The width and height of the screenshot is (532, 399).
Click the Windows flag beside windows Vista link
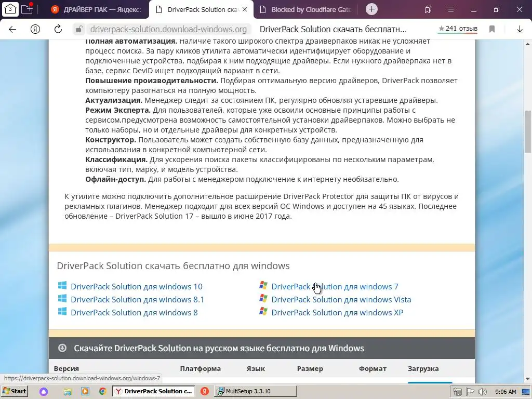point(263,298)
